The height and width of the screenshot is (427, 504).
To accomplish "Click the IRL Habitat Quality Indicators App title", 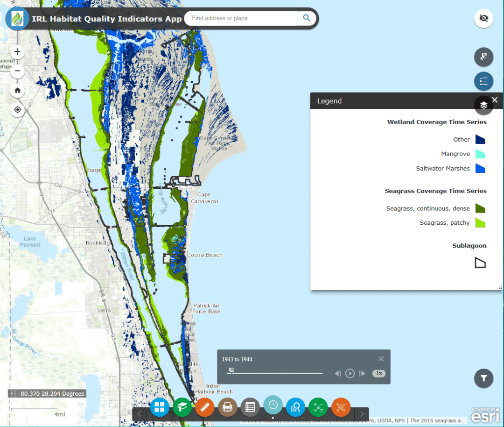I will coord(107,19).
